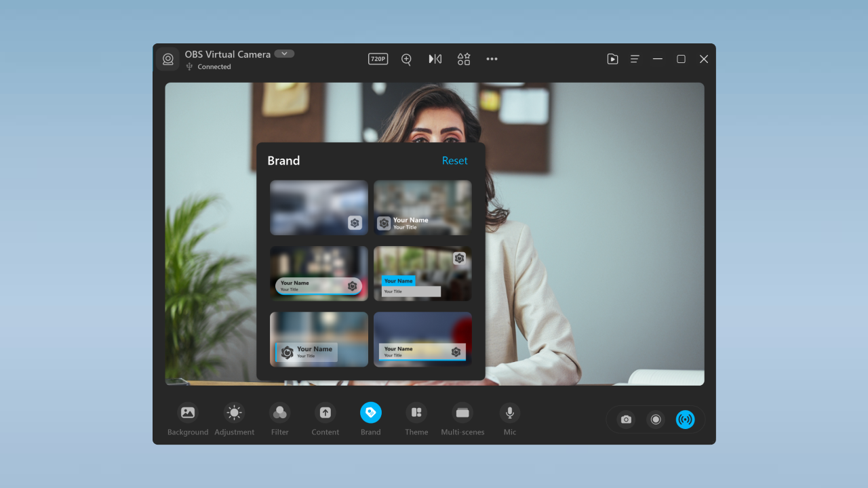Click Reset in the Brand panel

click(x=454, y=161)
